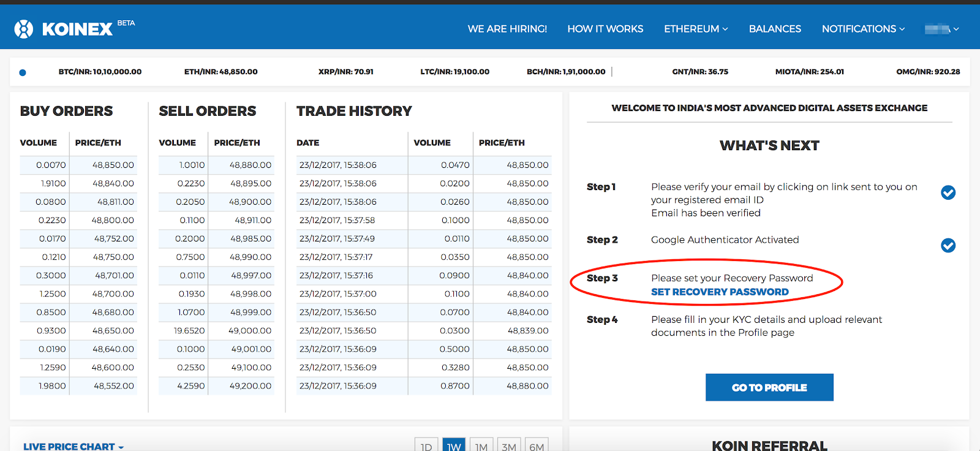Select the ETH/INR ticker price

pyautogui.click(x=221, y=72)
